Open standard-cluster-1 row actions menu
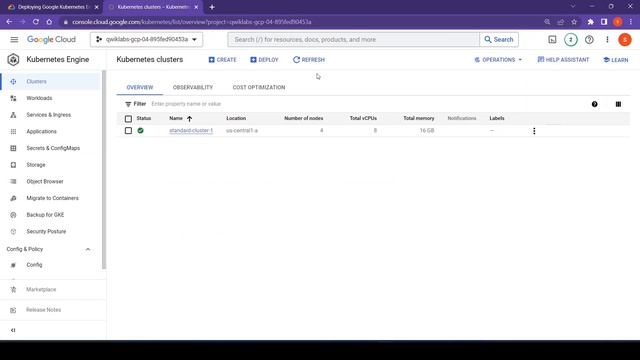This screenshot has height=360, width=640. point(534,131)
